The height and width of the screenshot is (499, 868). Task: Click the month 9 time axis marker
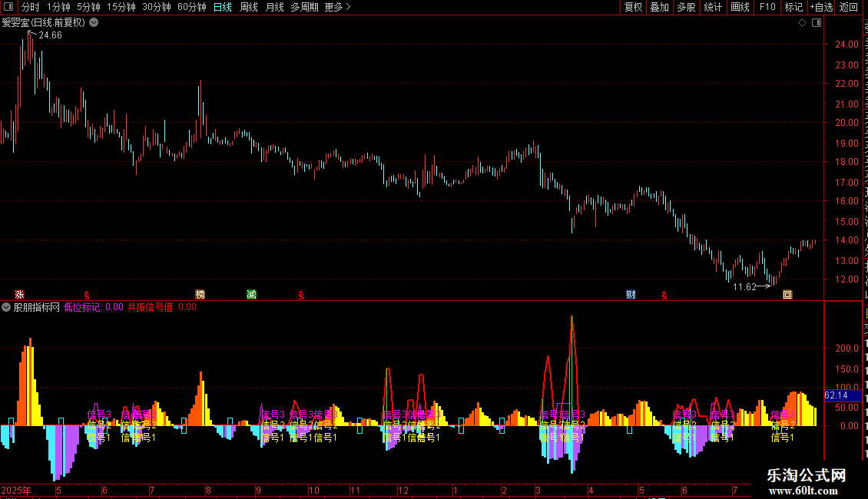click(x=258, y=491)
